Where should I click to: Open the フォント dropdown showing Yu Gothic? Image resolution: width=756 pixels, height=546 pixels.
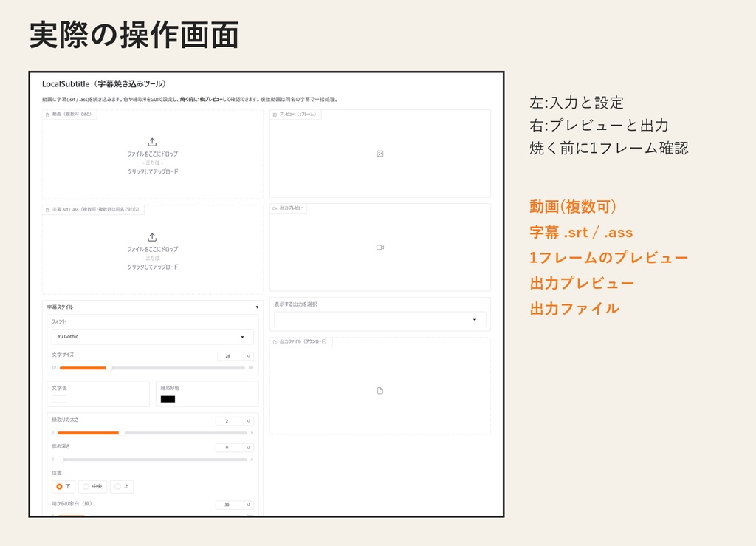(x=152, y=337)
